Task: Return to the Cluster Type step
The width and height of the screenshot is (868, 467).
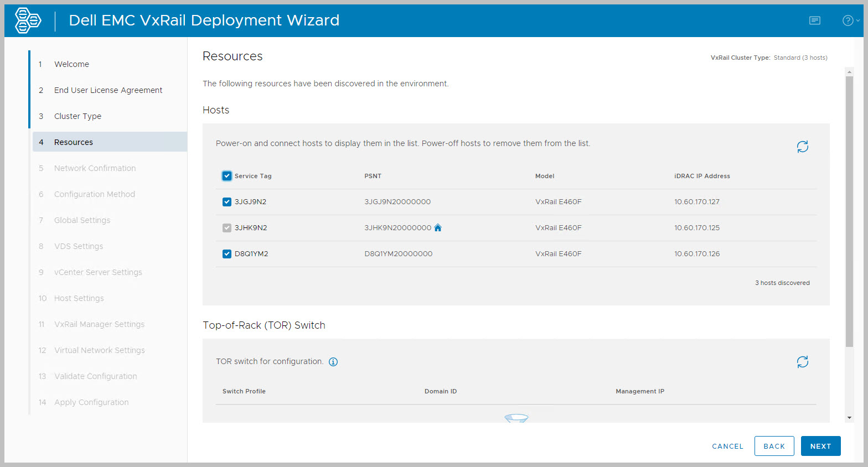Action: [77, 116]
